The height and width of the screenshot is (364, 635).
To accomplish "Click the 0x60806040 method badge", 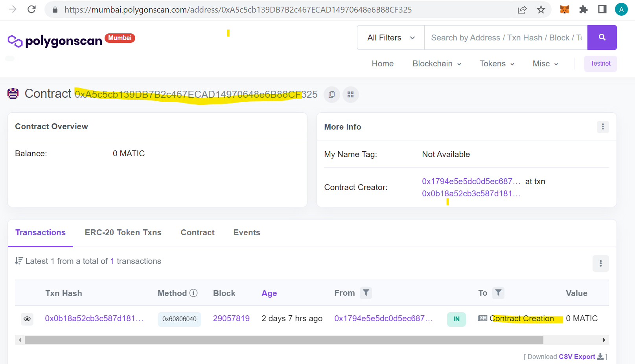I will [x=179, y=319].
